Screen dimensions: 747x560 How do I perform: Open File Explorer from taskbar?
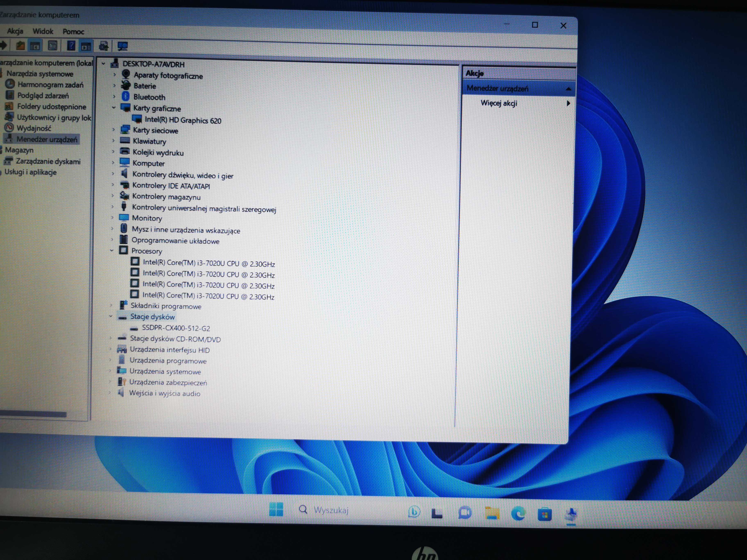[492, 513]
